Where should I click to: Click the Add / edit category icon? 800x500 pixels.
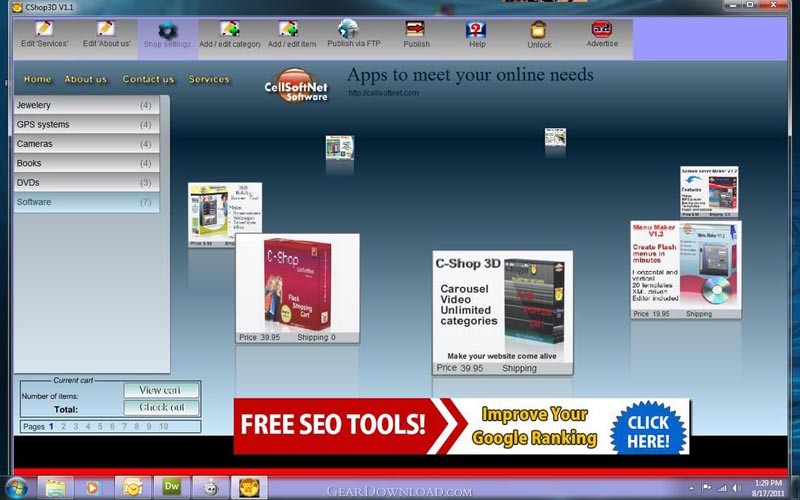230,29
